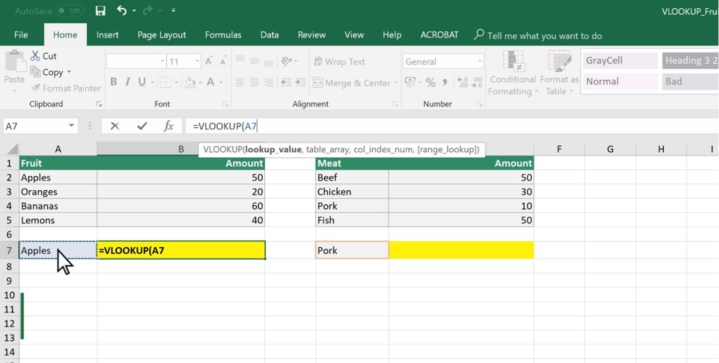Screen dimensions: 719x363
Task: Toggle the AutoSave switch
Action: pyautogui.click(x=70, y=11)
